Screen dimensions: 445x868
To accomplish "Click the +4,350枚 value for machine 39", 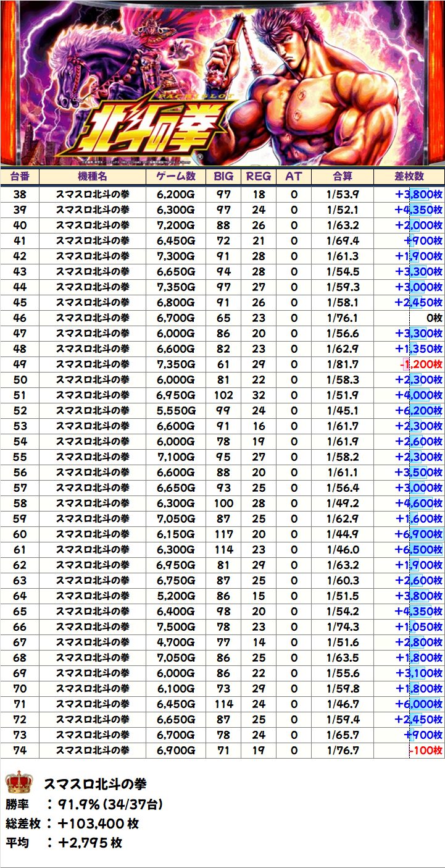I will click(x=419, y=209).
